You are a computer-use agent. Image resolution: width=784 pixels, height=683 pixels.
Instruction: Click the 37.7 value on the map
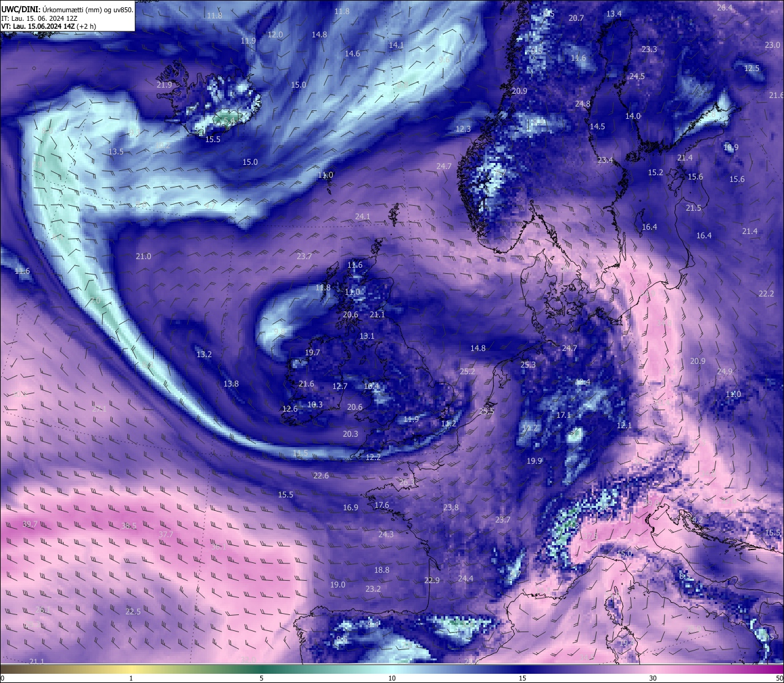166,534
